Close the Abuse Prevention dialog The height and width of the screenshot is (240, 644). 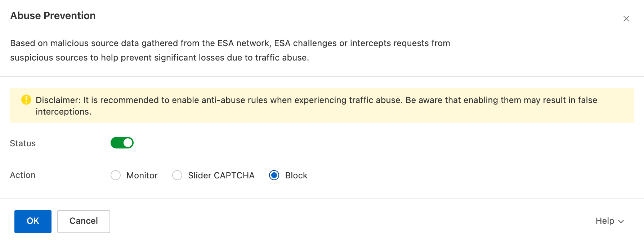click(x=626, y=19)
